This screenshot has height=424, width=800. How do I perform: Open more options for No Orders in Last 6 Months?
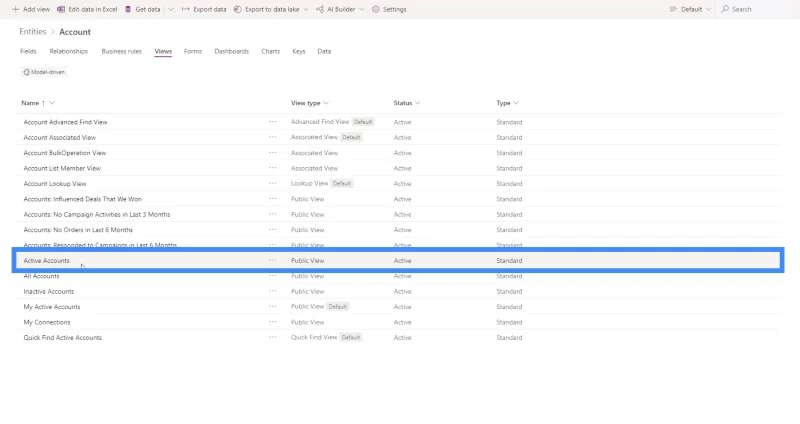(x=273, y=230)
